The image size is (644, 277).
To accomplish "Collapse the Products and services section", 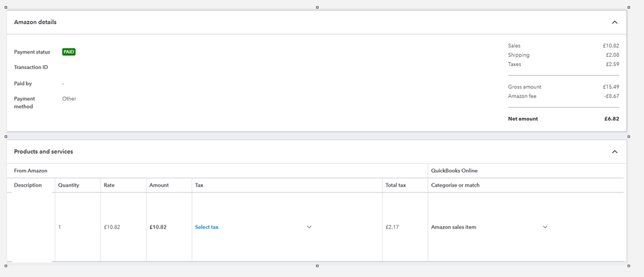I will [614, 152].
